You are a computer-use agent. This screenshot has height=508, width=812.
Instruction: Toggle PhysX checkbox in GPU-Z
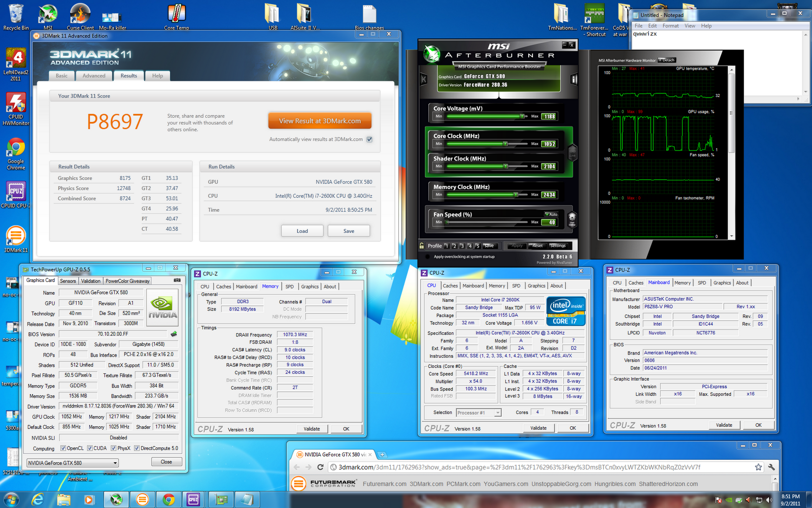[114, 448]
